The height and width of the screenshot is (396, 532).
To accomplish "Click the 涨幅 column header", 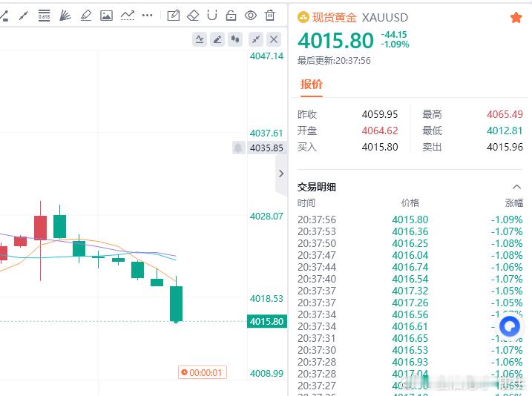I will coord(514,202).
